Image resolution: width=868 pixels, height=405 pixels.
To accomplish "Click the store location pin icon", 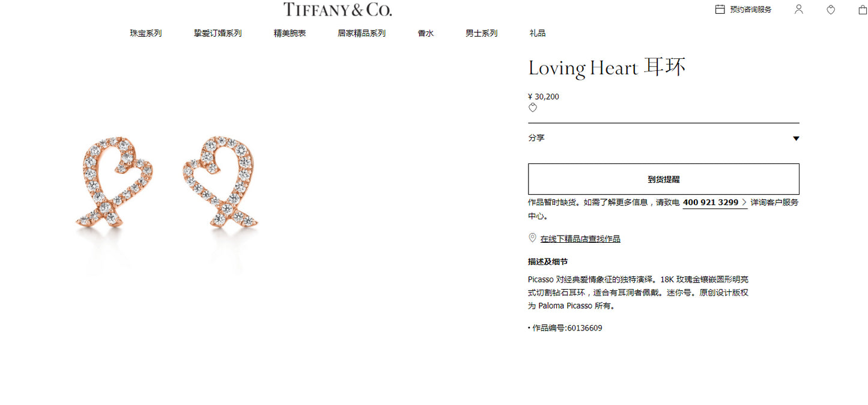I will click(x=532, y=238).
